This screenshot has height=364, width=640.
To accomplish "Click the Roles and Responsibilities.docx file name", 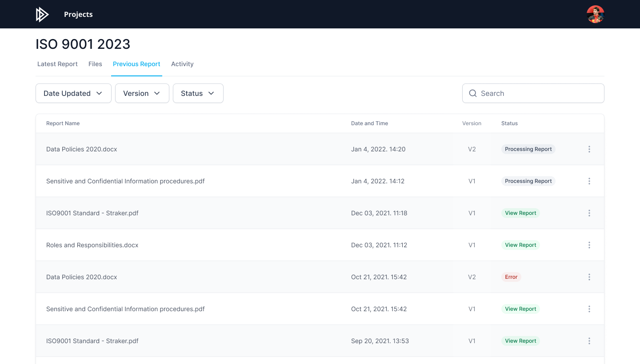I will [x=92, y=245].
